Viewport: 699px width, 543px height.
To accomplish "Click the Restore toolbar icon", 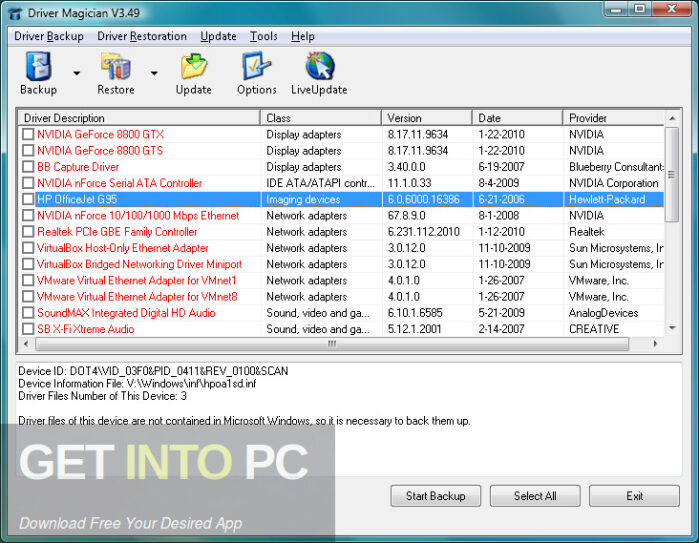I will coord(115,73).
